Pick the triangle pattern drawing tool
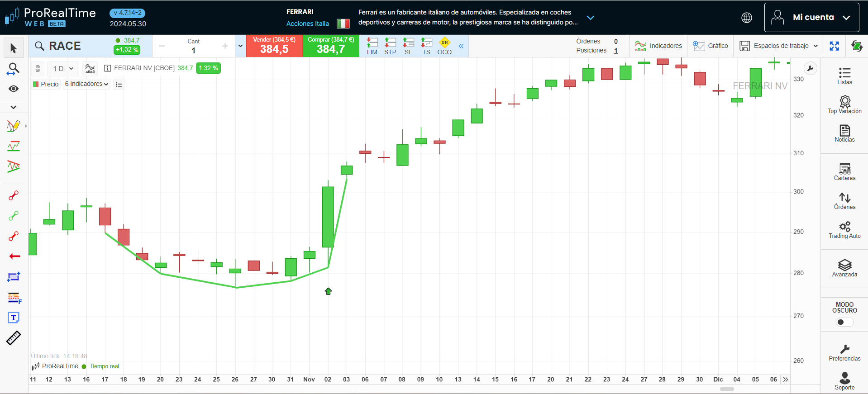Image resolution: width=868 pixels, height=394 pixels. click(x=14, y=166)
